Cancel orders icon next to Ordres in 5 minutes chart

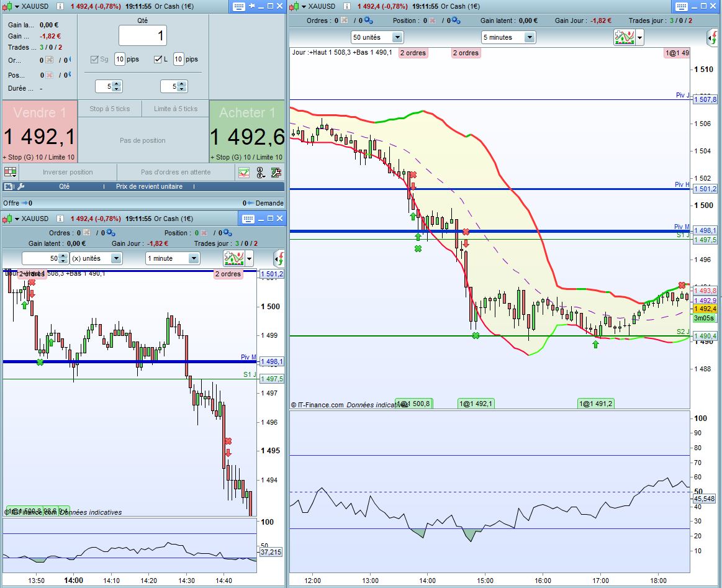pyautogui.click(x=344, y=20)
